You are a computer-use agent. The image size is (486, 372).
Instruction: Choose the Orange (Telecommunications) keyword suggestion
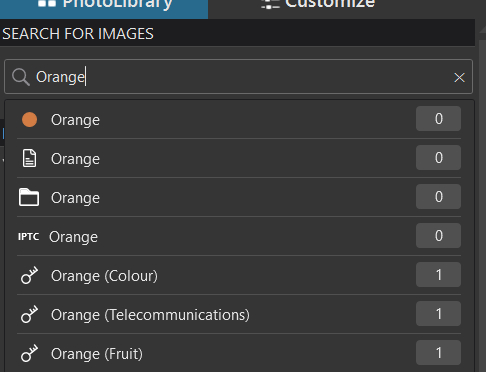click(x=239, y=314)
